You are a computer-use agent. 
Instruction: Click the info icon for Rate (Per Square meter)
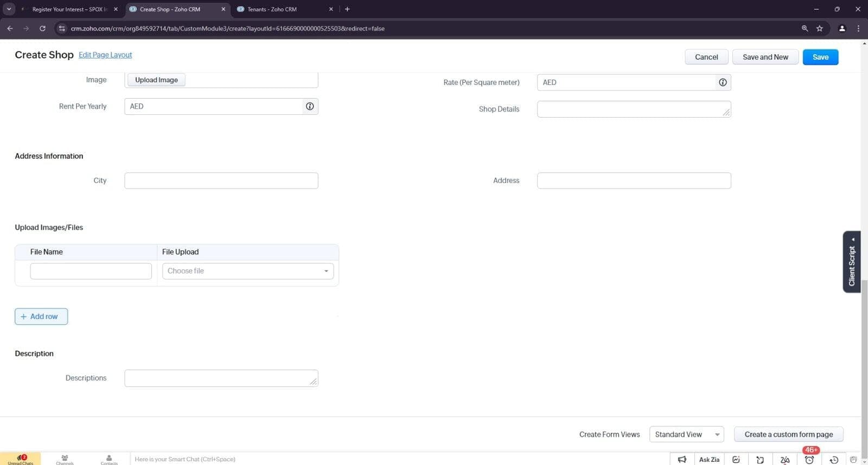pos(723,82)
